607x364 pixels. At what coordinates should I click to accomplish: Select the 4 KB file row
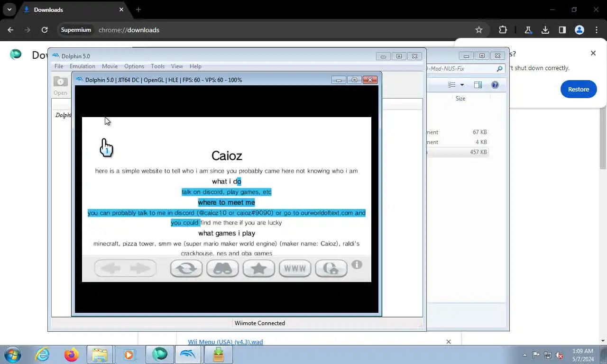[458, 142]
